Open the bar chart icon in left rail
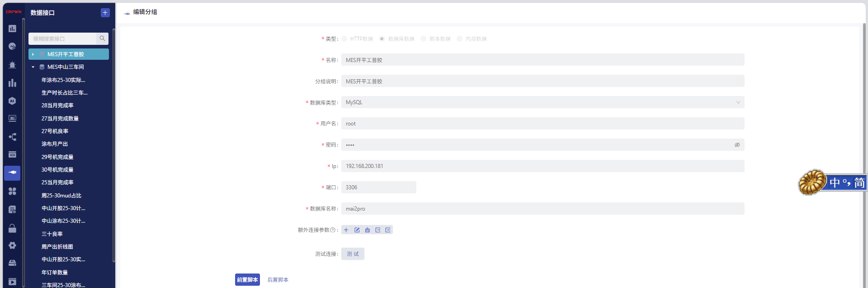 12,83
